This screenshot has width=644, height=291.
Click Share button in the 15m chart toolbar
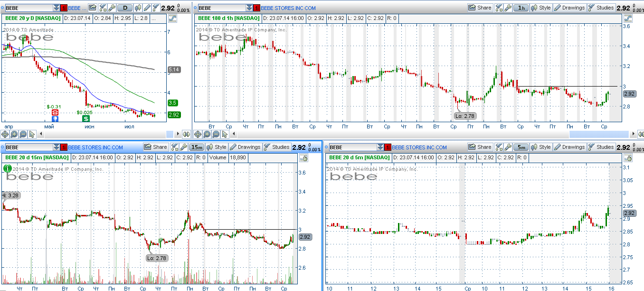pyautogui.click(x=156, y=147)
